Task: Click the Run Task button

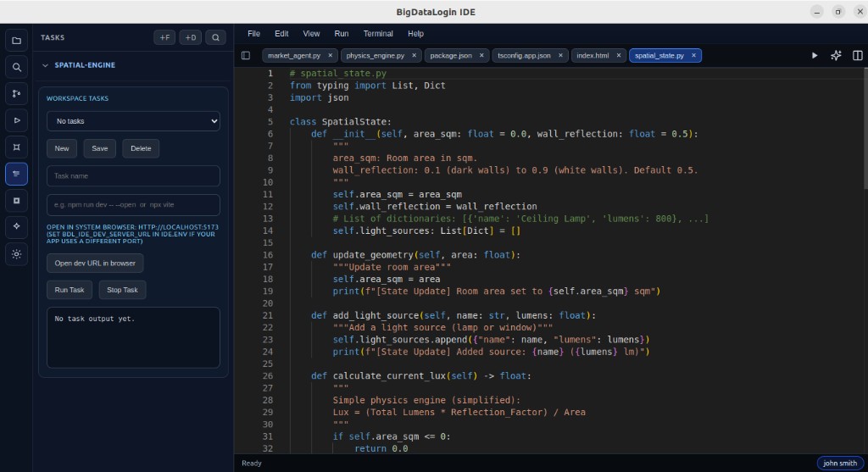Action: pyautogui.click(x=70, y=290)
